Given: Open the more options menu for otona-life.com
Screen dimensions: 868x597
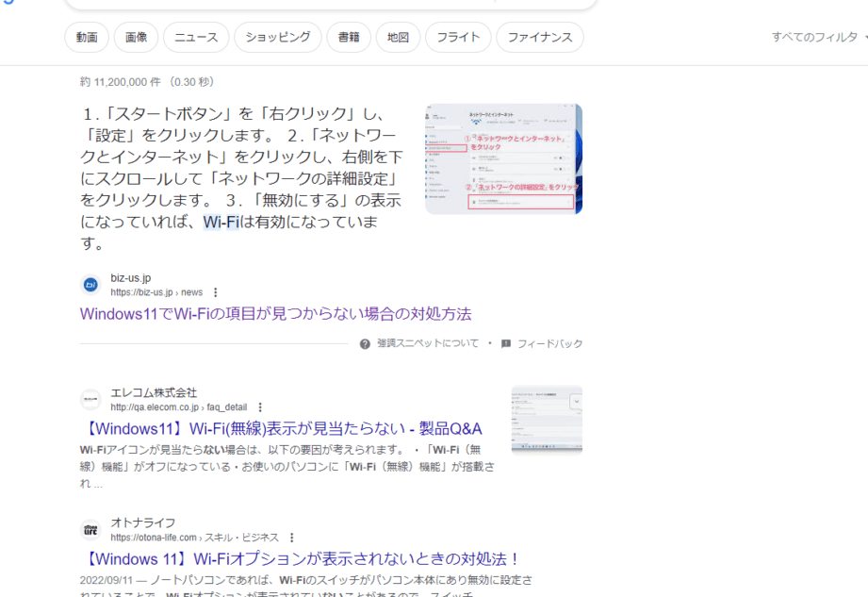Looking at the screenshot, I should pyautogui.click(x=292, y=538).
